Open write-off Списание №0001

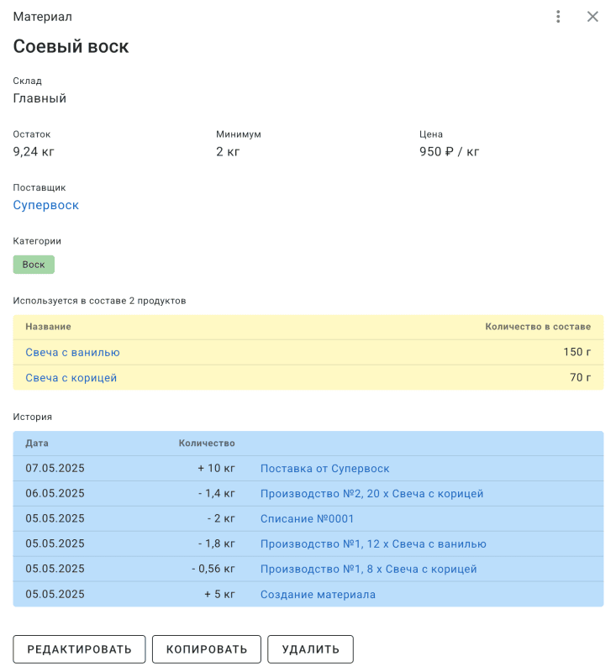(307, 519)
